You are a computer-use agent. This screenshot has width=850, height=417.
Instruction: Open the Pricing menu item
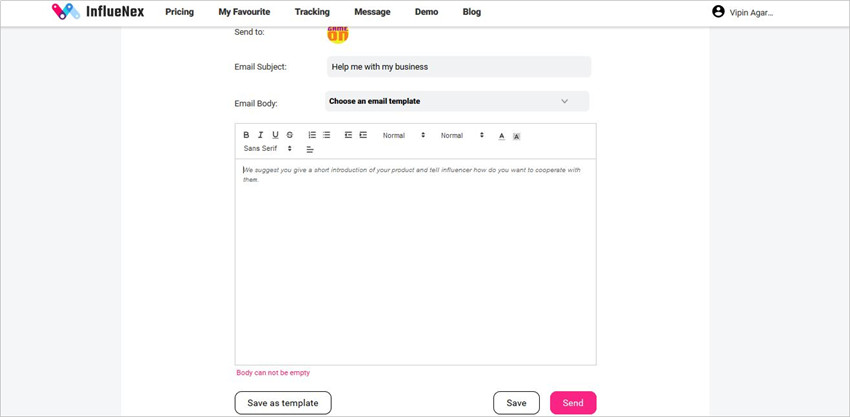(x=179, y=12)
